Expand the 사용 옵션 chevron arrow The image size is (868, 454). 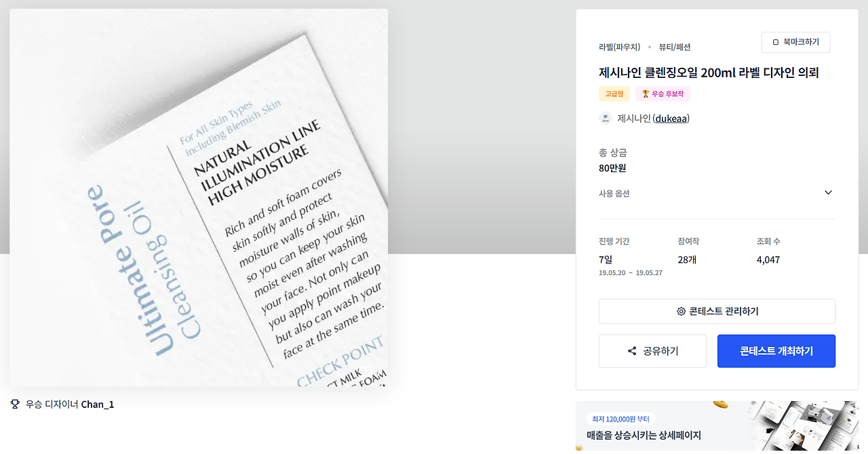click(x=828, y=193)
